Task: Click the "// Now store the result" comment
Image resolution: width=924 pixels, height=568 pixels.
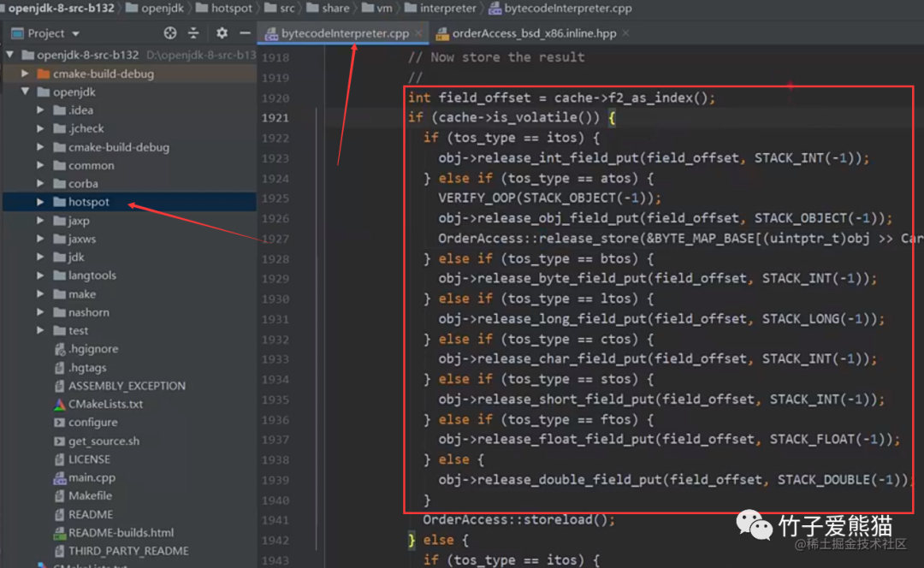Action: pyautogui.click(x=496, y=57)
